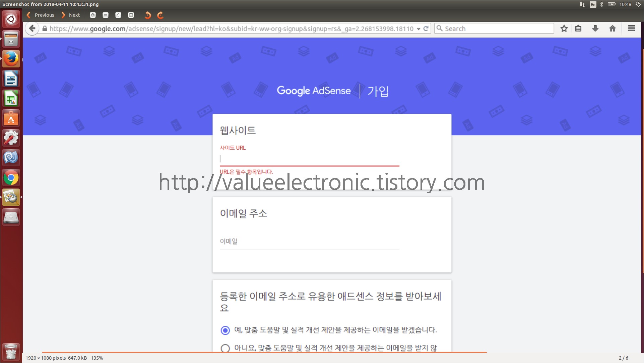644x363 pixels.
Task: Open the downloads arrow icon
Action: click(x=595, y=29)
